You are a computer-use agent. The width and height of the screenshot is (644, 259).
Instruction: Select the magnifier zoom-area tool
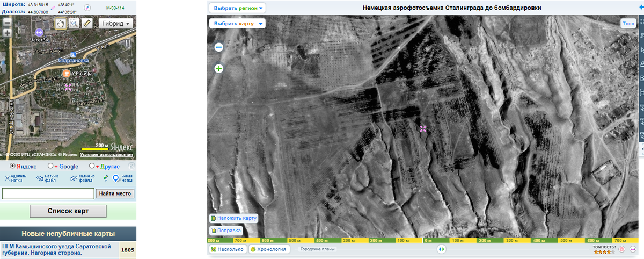click(74, 24)
